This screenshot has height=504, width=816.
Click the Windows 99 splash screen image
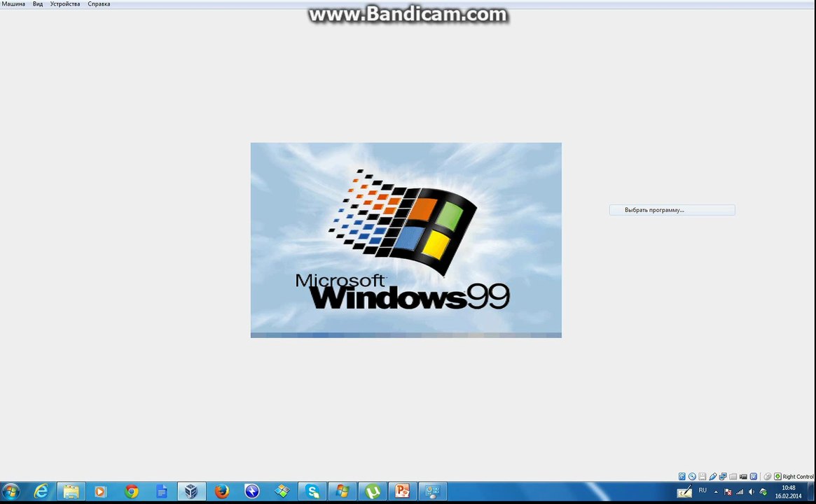tap(406, 240)
